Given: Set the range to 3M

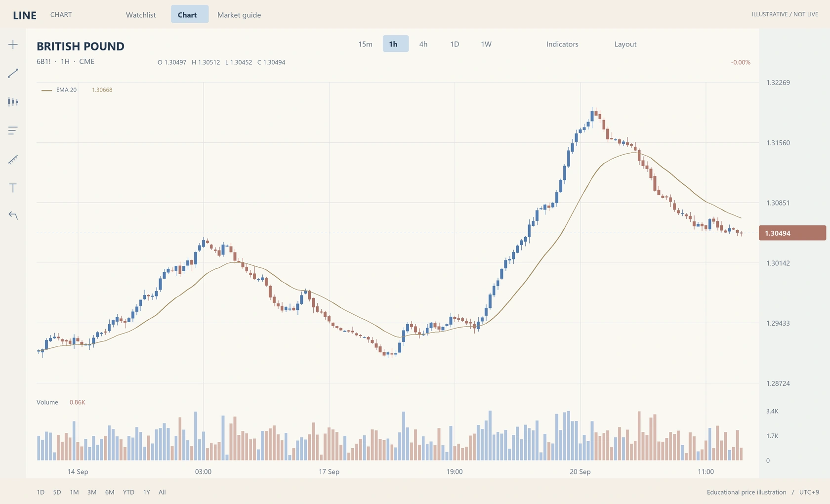Looking at the screenshot, I should pos(92,492).
